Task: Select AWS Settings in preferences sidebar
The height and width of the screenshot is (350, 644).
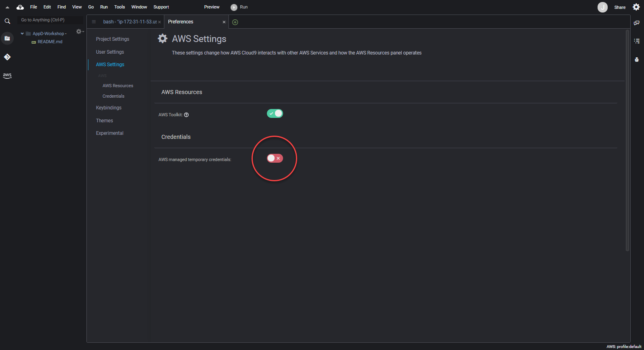Action: (110, 65)
